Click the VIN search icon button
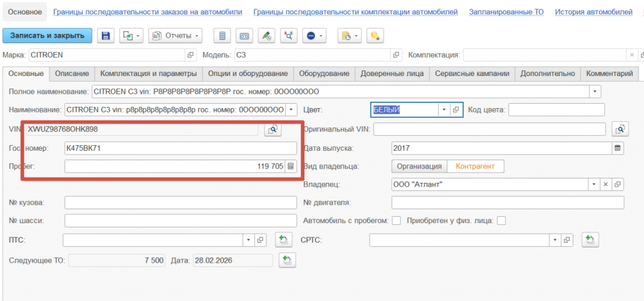Viewport: 644px width, 301px height. pyautogui.click(x=272, y=129)
